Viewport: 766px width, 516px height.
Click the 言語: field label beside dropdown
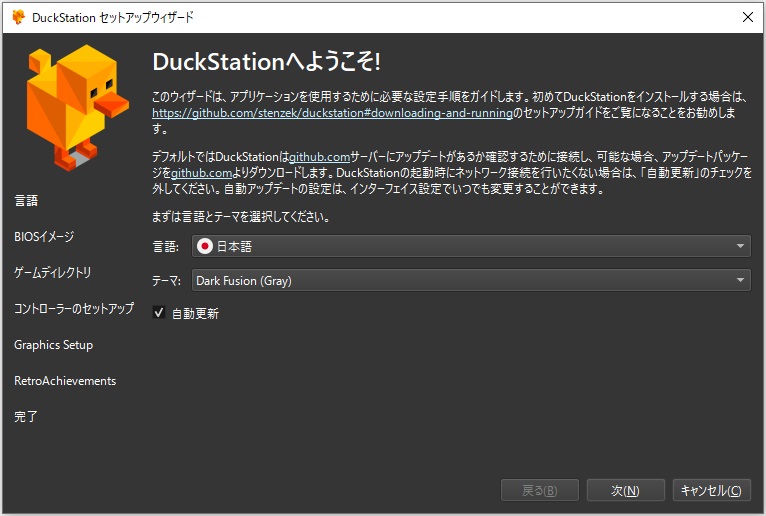point(166,246)
